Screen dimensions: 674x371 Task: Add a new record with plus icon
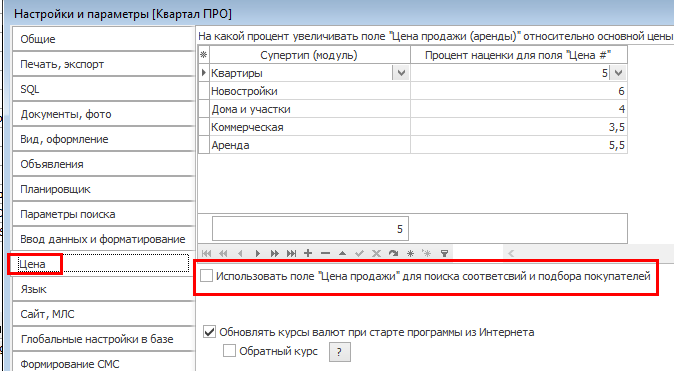point(308,253)
